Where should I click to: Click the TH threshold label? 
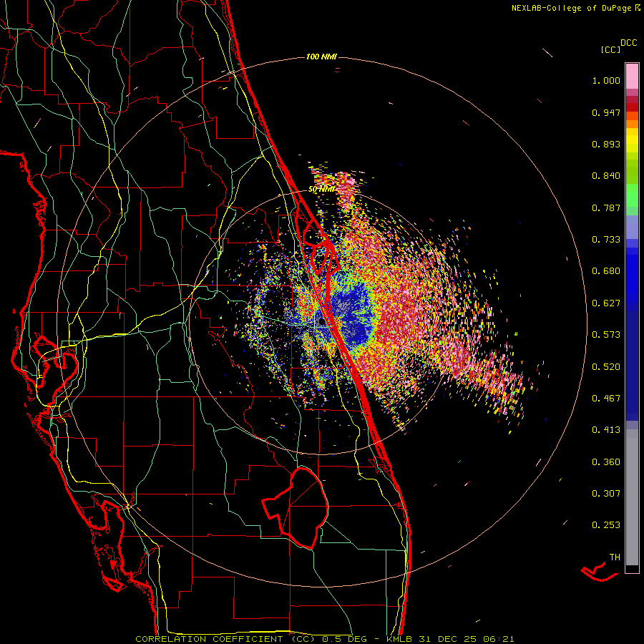[x=615, y=557]
